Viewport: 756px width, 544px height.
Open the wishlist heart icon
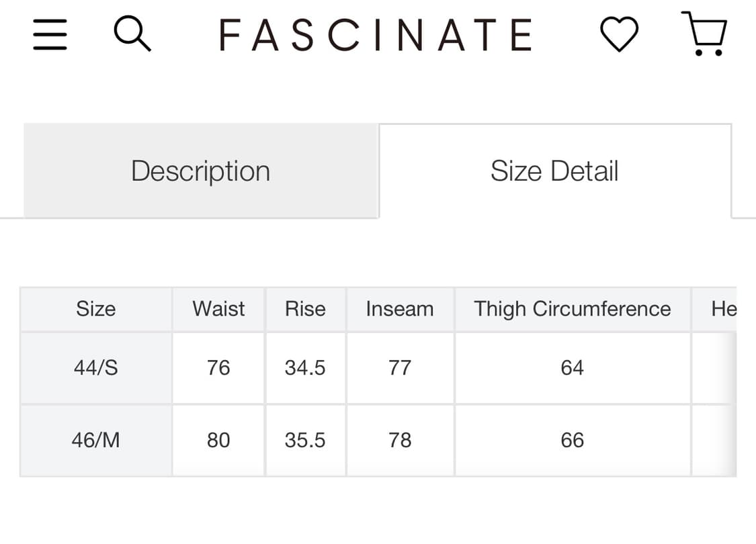(619, 34)
